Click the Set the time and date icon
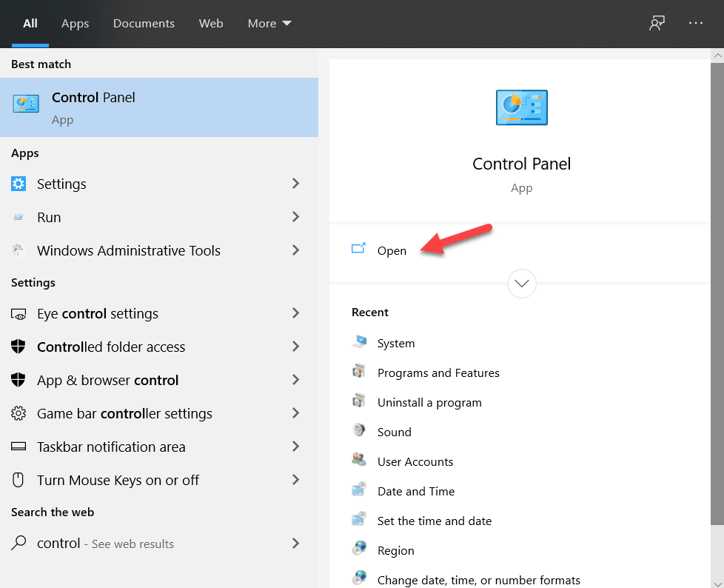This screenshot has width=724, height=588. tap(359, 519)
